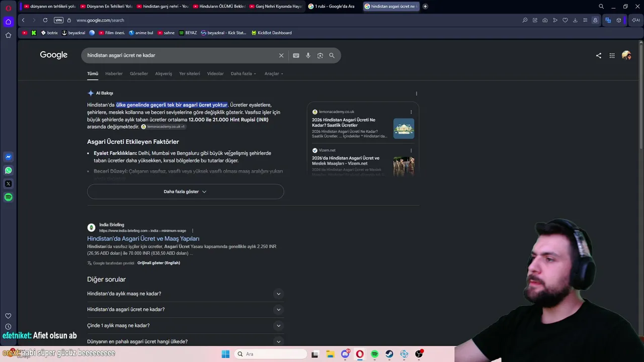Switch to the Yer siteleri tab

pos(190,73)
